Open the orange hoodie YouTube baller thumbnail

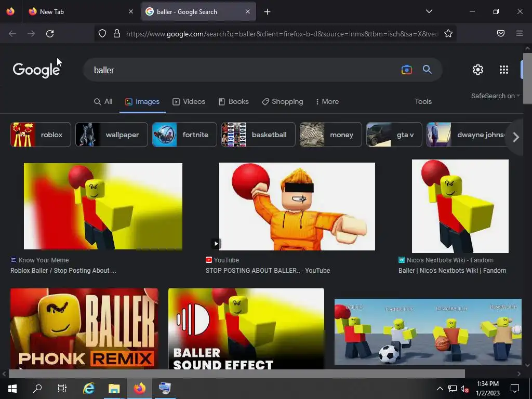pyautogui.click(x=297, y=206)
